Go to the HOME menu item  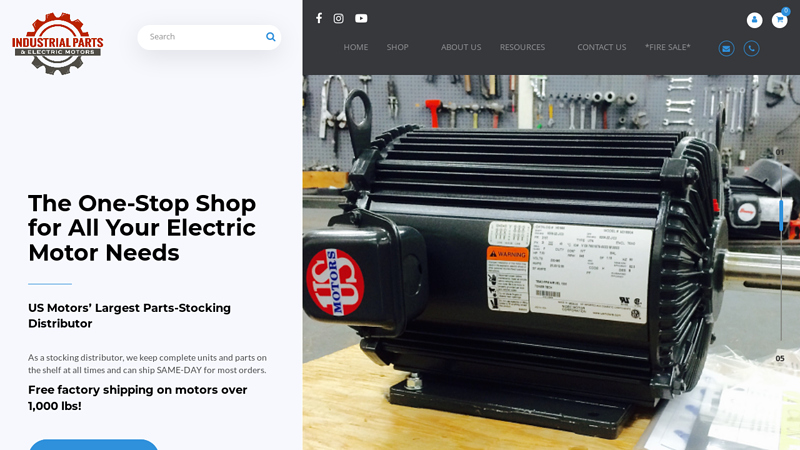(x=356, y=47)
